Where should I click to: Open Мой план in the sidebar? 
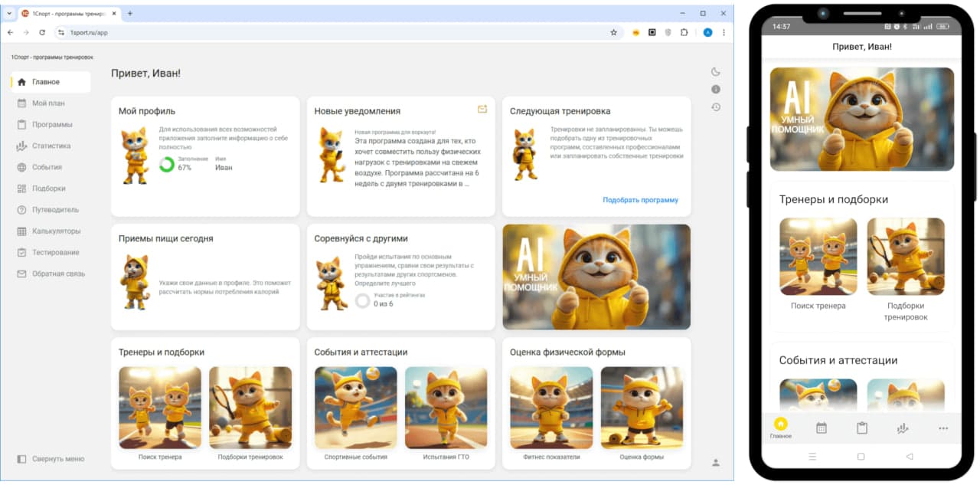[x=50, y=103]
